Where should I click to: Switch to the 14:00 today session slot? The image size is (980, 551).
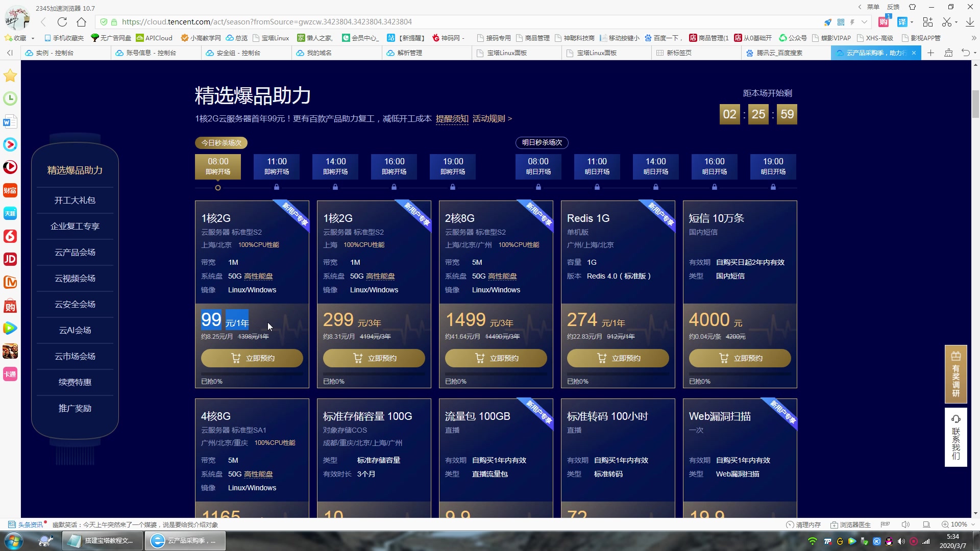(335, 167)
